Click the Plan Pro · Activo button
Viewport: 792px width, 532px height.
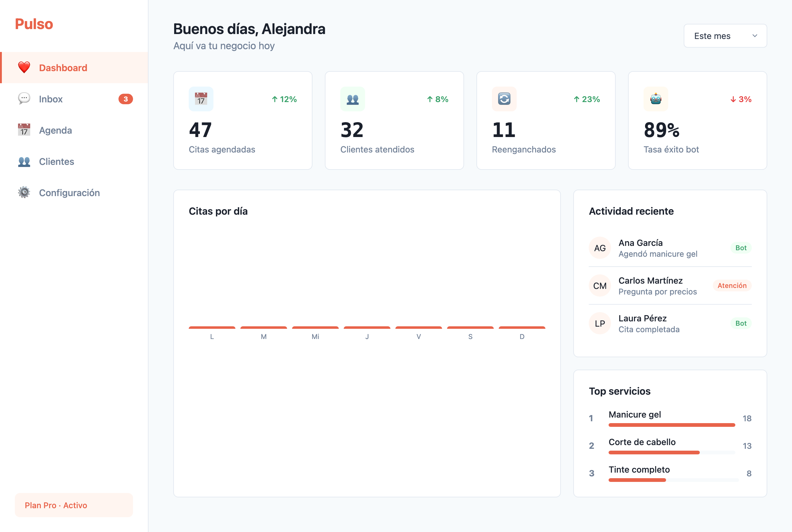[x=74, y=505]
